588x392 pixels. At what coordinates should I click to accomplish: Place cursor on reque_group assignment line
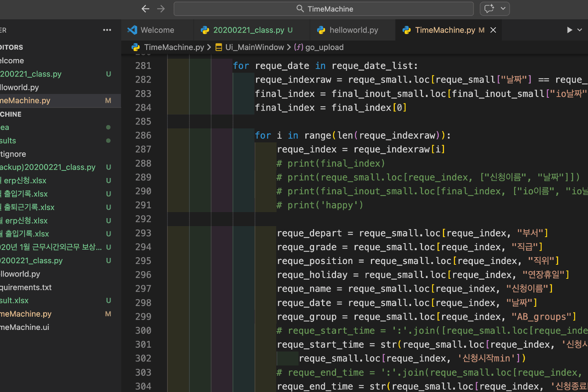click(x=427, y=317)
